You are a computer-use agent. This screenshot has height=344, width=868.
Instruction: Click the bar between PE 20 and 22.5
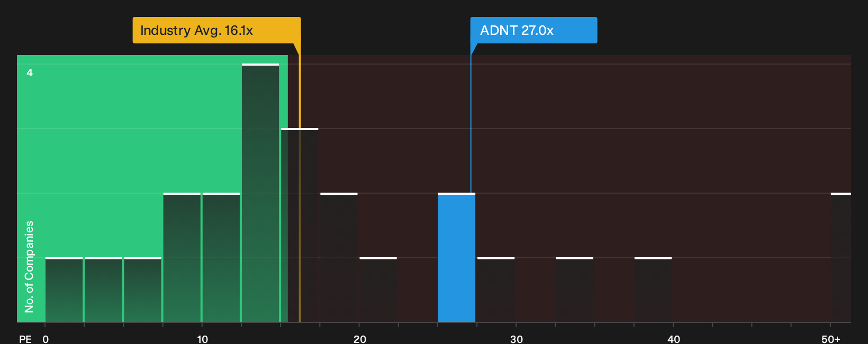[x=378, y=289]
